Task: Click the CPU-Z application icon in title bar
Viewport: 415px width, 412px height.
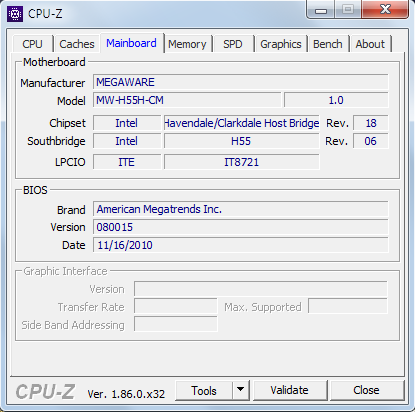Action: click(15, 14)
